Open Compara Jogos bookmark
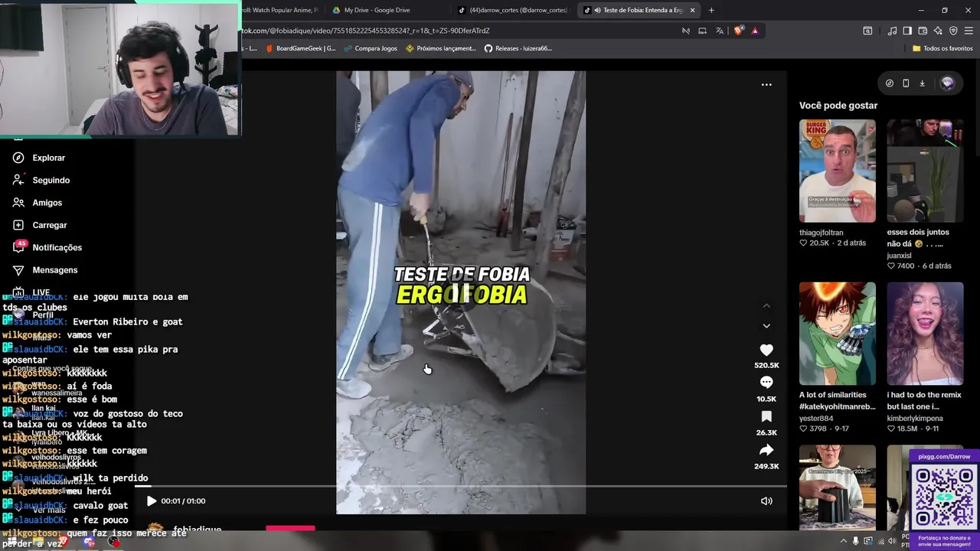This screenshot has height=551, width=980. pyautogui.click(x=371, y=48)
